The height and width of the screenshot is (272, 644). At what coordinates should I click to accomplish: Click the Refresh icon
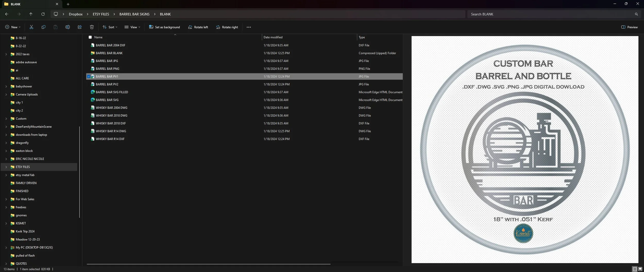[43, 14]
